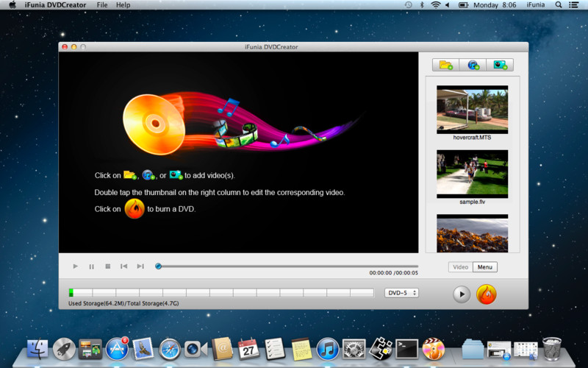
Task: Open the Notification Center list icon
Action: pos(573,5)
